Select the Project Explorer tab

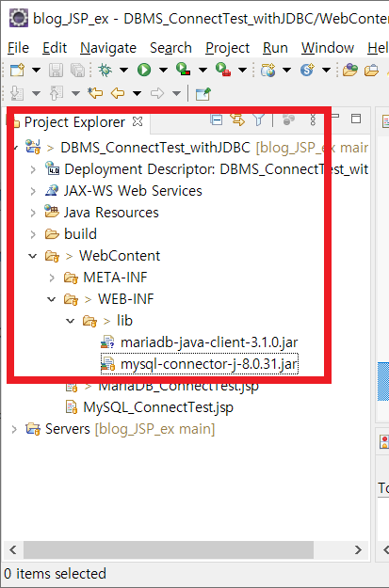[x=74, y=122]
